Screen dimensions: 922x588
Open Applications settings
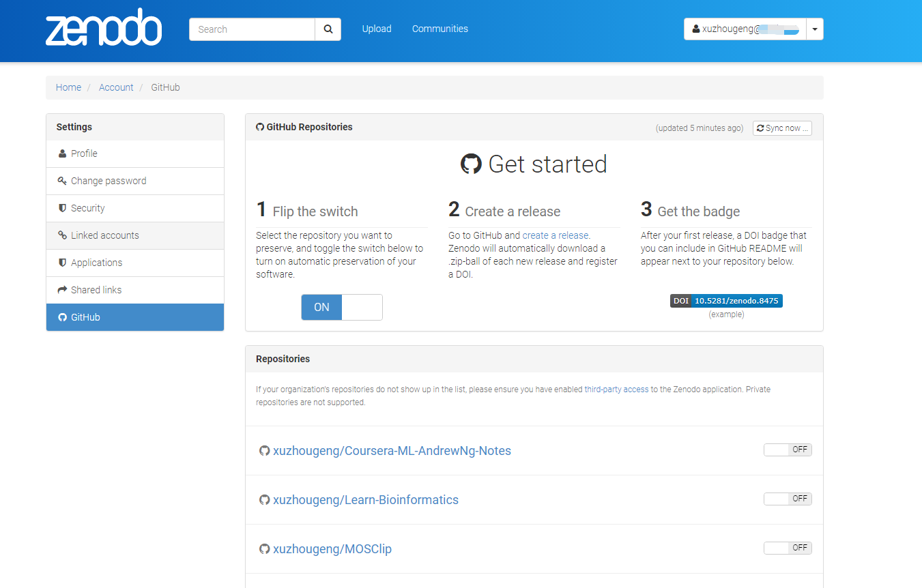135,263
